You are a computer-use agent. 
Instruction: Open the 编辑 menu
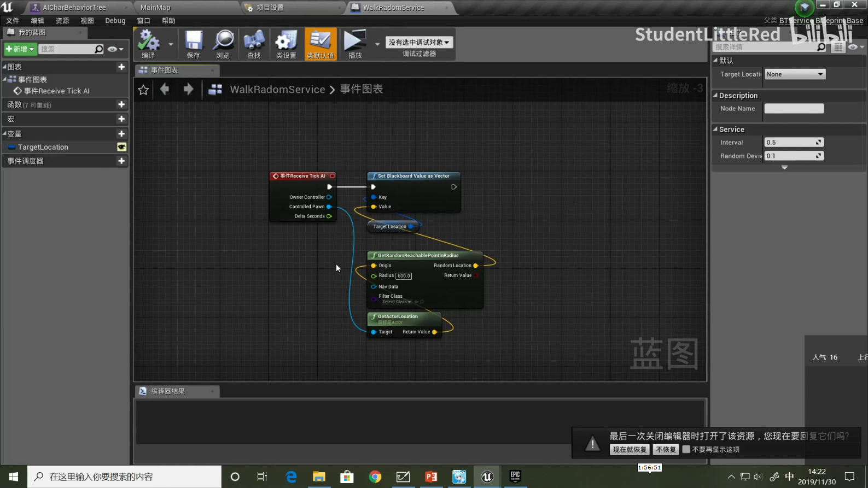pos(37,21)
